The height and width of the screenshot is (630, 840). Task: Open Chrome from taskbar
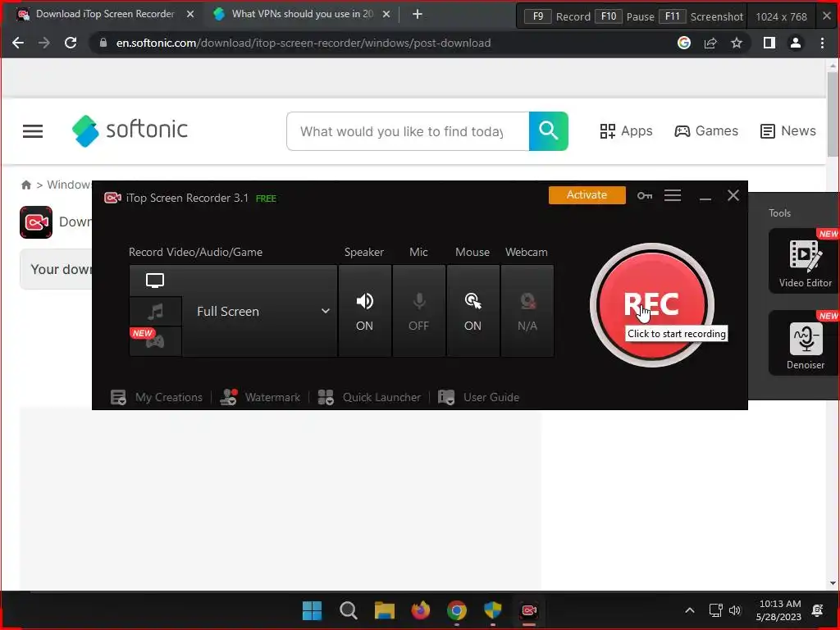pyautogui.click(x=456, y=610)
